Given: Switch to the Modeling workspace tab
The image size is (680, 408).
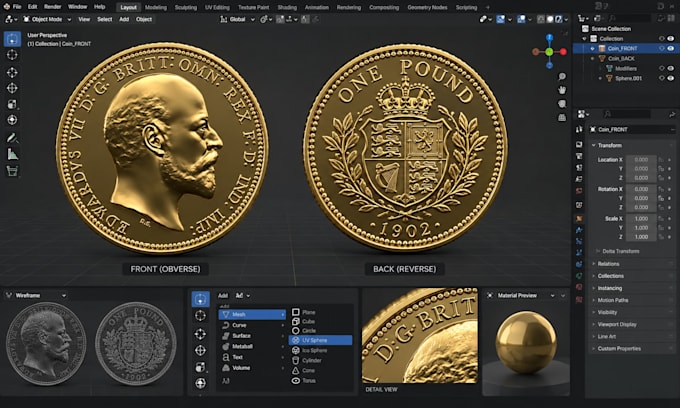Looking at the screenshot, I should click(x=156, y=7).
